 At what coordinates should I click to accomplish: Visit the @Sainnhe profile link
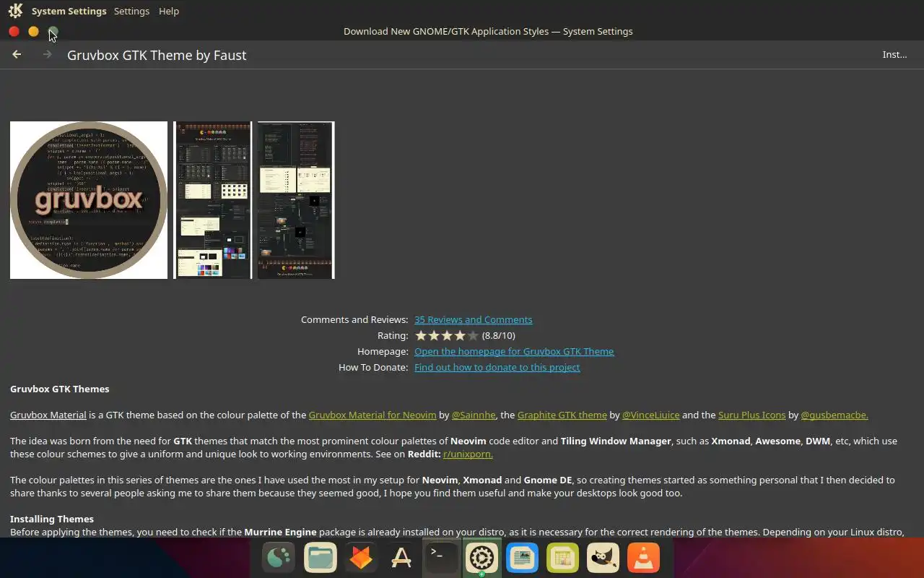pyautogui.click(x=474, y=415)
